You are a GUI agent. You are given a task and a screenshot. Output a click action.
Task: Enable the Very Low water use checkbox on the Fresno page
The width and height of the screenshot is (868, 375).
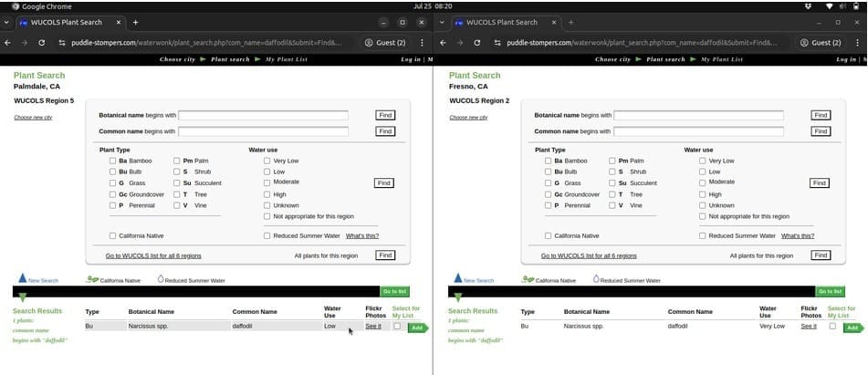coord(703,161)
